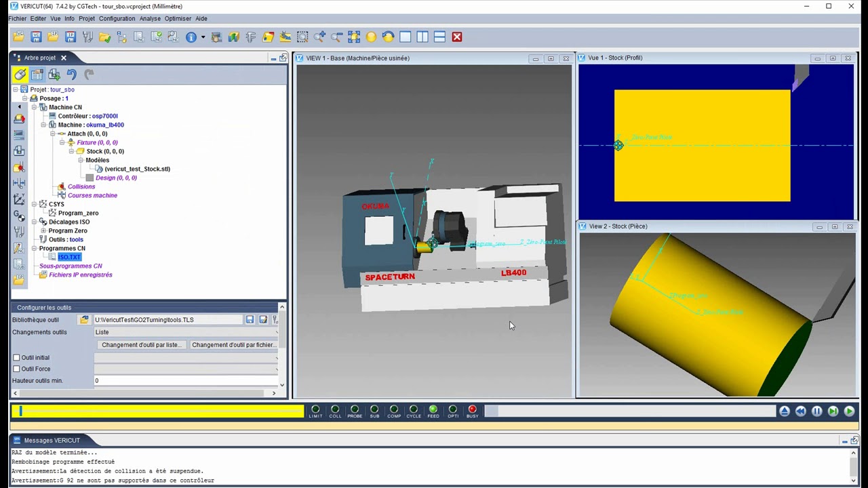868x488 pixels.
Task: Click NC program pencil icon in sidebar
Action: pyautogui.click(x=19, y=249)
